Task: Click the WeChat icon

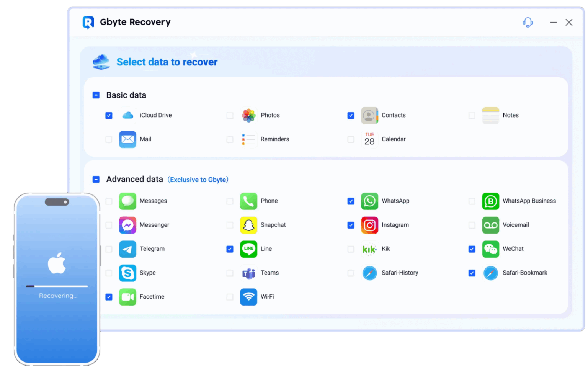Action: tap(491, 249)
